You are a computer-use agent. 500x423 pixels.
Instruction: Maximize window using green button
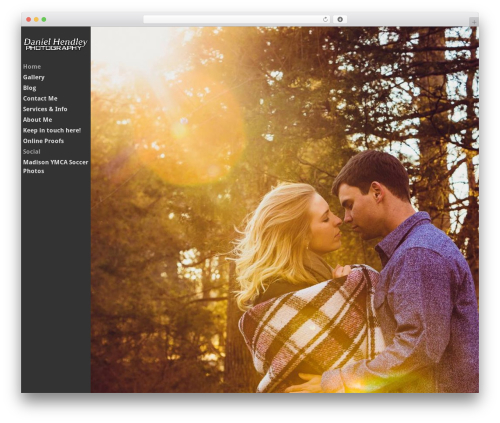(x=44, y=19)
